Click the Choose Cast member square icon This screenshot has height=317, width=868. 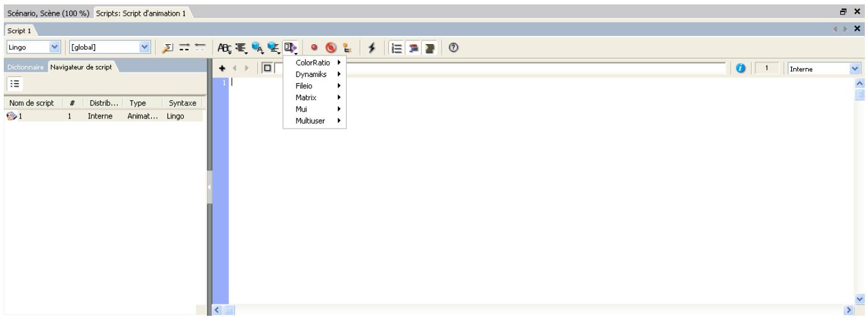click(x=267, y=68)
